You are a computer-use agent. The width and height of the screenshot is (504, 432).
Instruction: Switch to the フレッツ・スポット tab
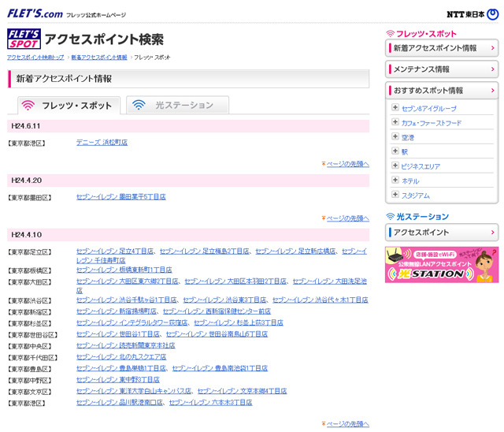pos(69,105)
